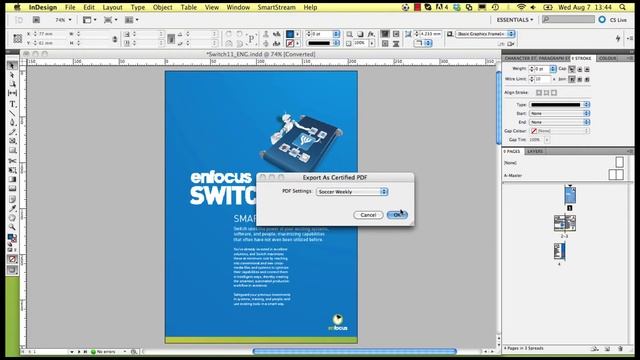Click the search field in application bar
640x360 pixels.
[x=568, y=19]
